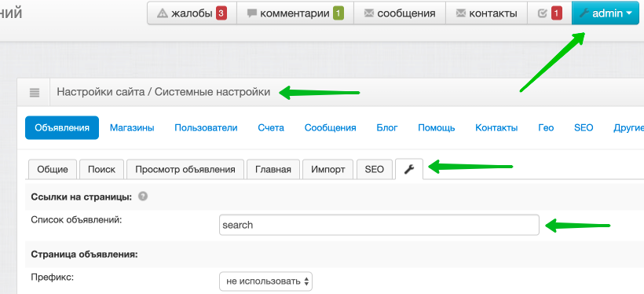This screenshot has height=294, width=644.
Task: Click the Список объявлений label
Action: (77, 220)
